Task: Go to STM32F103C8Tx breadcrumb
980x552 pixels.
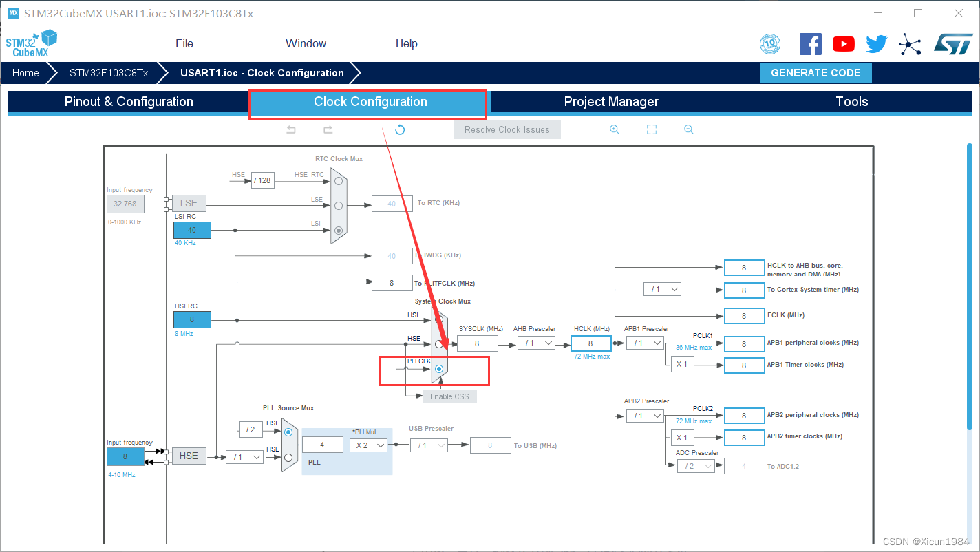Action: pyautogui.click(x=109, y=73)
